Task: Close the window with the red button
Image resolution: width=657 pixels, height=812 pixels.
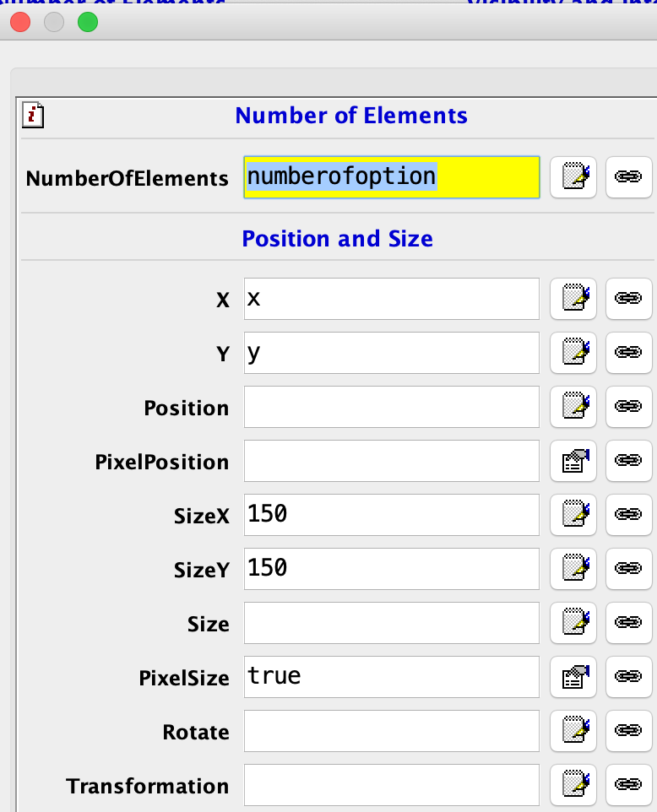Action: (x=20, y=23)
